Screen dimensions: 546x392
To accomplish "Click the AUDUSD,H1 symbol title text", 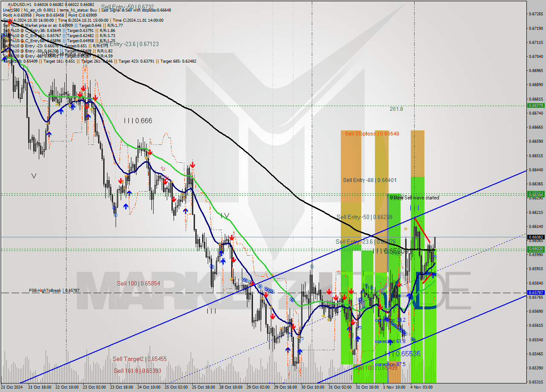I will [x=19, y=4].
